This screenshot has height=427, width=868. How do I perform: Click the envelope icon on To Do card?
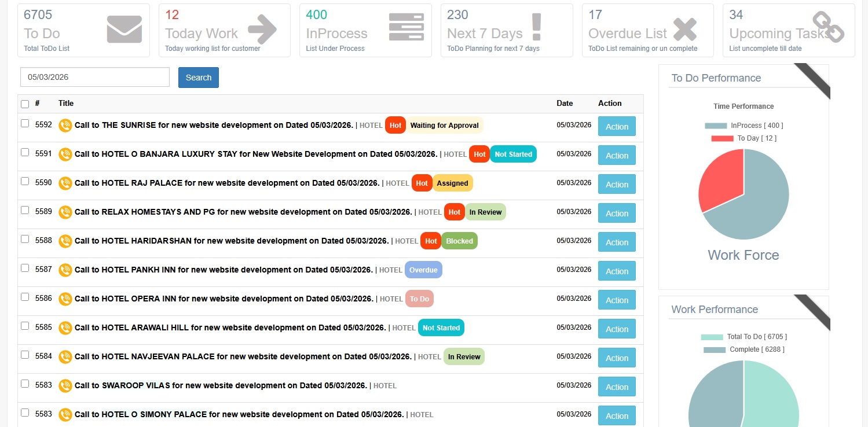click(124, 30)
